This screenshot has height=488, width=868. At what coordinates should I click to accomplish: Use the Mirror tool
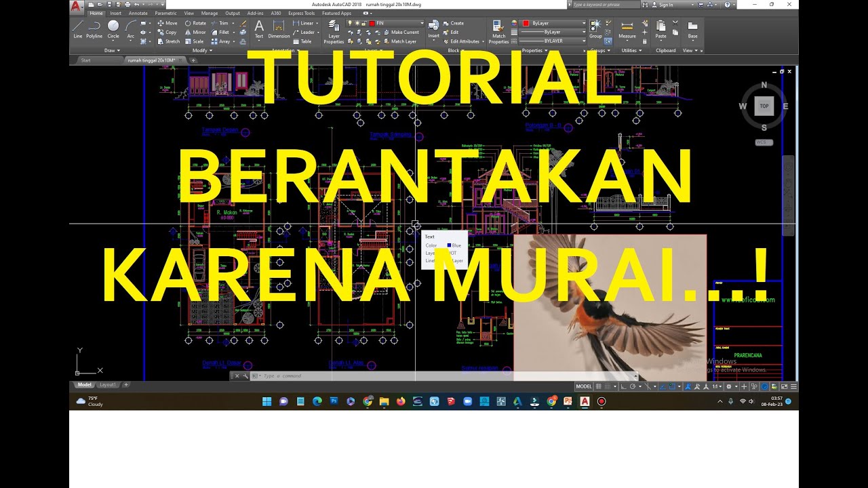pos(195,32)
